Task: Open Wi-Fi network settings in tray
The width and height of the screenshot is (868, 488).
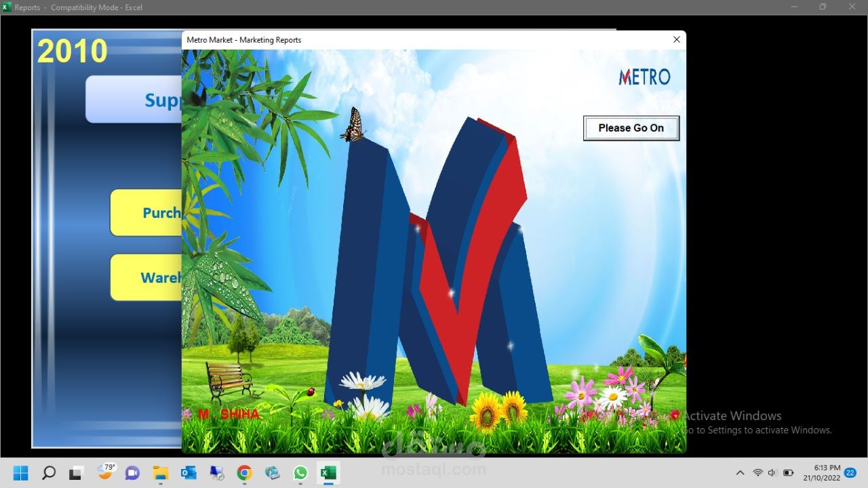Action: (758, 472)
